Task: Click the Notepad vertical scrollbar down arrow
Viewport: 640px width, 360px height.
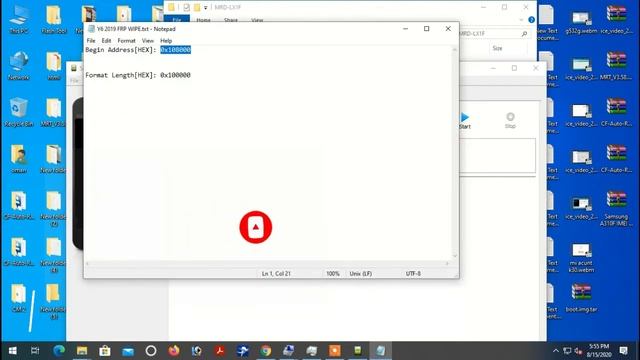Action: click(455, 256)
